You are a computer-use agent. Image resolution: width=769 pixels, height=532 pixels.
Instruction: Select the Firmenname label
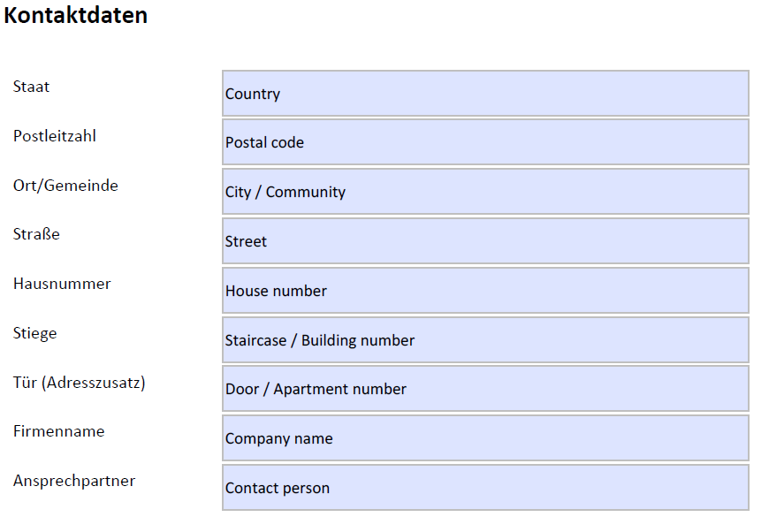[59, 431]
